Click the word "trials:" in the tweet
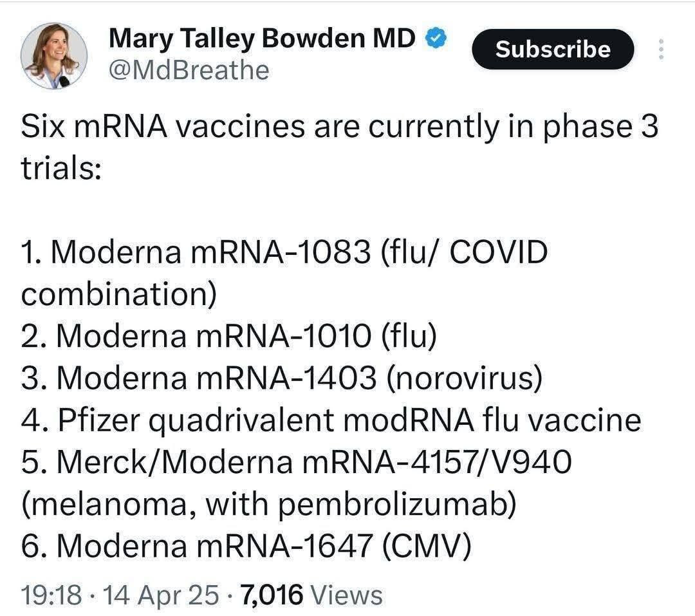This screenshot has width=695, height=616. point(62,170)
